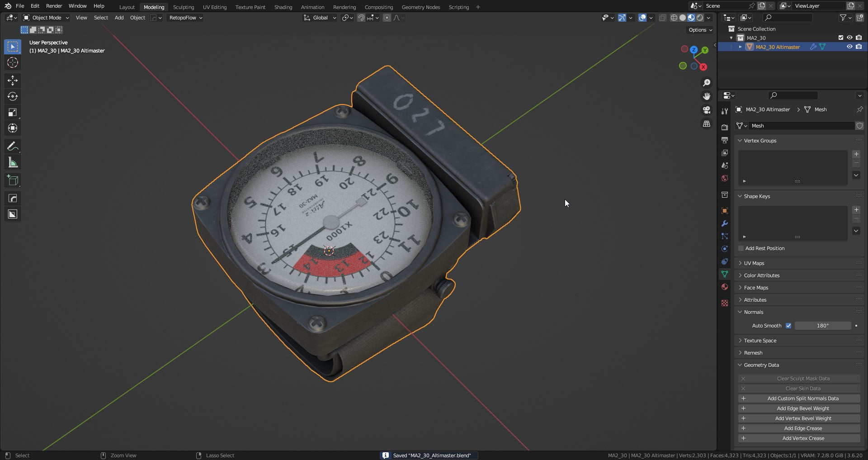Switch to the Shading workspace tab
Viewport: 868px width, 460px height.
pyautogui.click(x=283, y=7)
